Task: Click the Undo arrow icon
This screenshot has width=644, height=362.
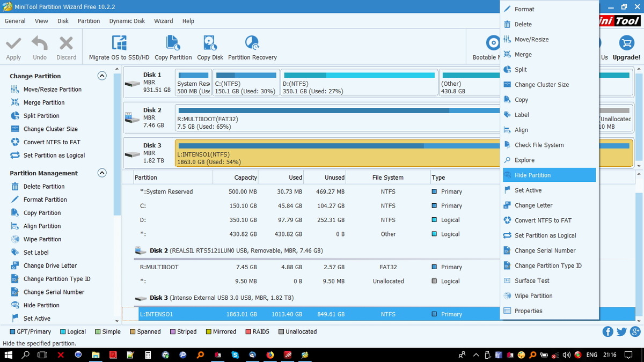Action: point(40,43)
